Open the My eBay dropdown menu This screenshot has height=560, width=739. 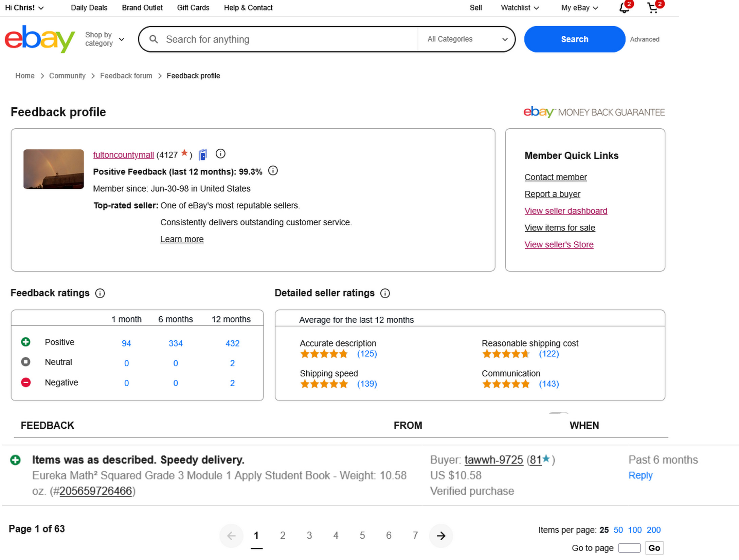(x=579, y=8)
